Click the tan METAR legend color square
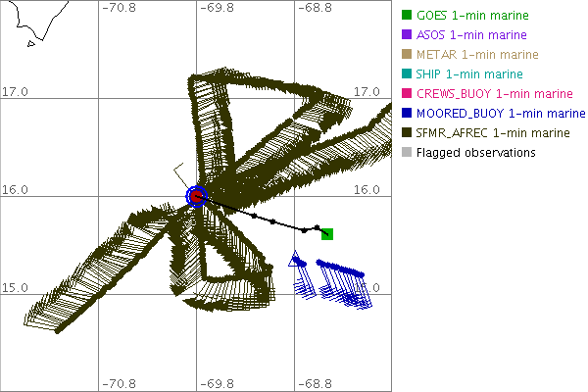The height and width of the screenshot is (392, 588). click(407, 55)
